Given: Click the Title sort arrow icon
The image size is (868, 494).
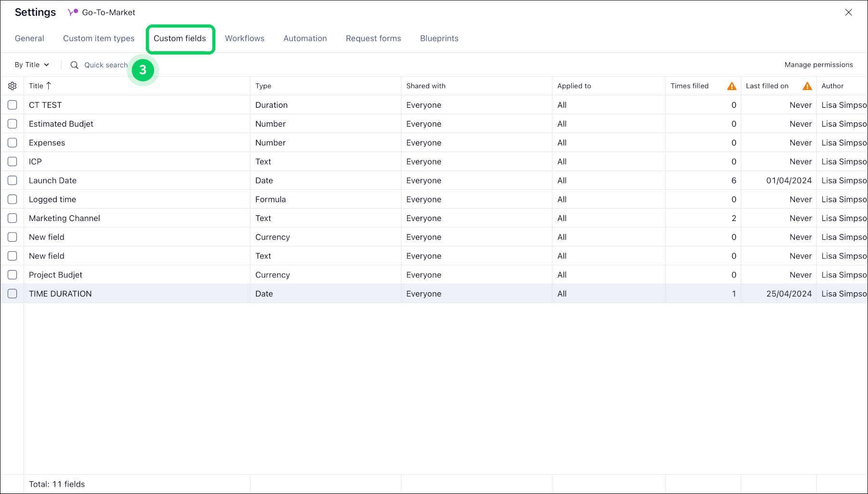Looking at the screenshot, I should click(x=49, y=86).
